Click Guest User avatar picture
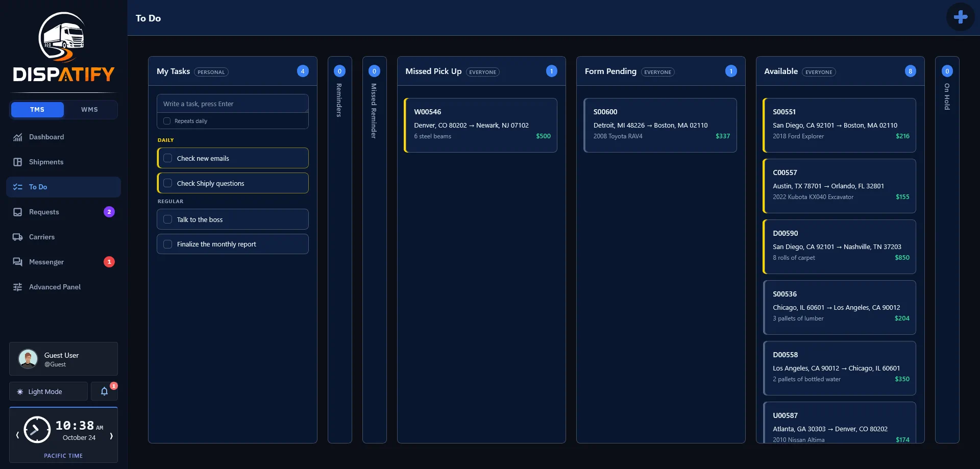This screenshot has width=980, height=469. (x=28, y=359)
